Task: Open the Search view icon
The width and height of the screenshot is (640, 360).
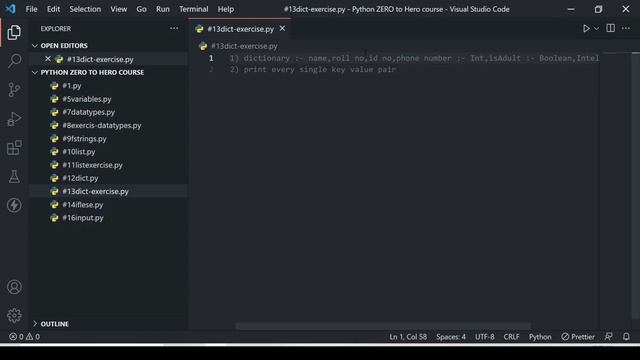Action: click(x=14, y=61)
